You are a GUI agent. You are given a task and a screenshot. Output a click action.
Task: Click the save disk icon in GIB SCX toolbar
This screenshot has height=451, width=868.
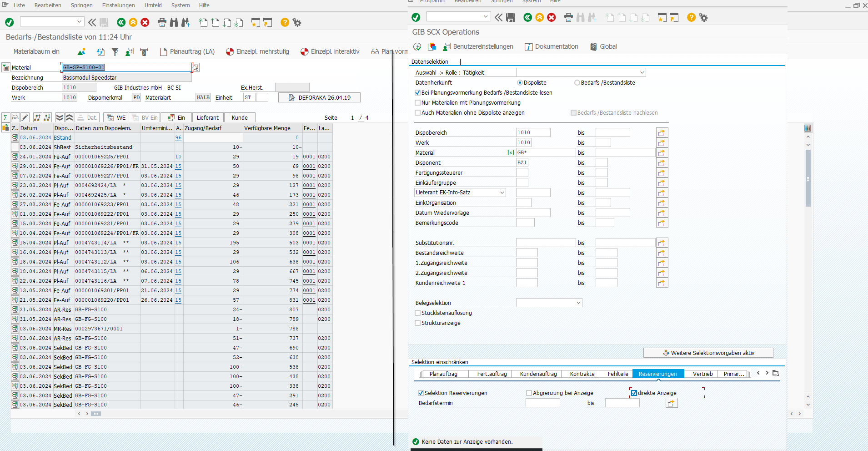coord(511,18)
